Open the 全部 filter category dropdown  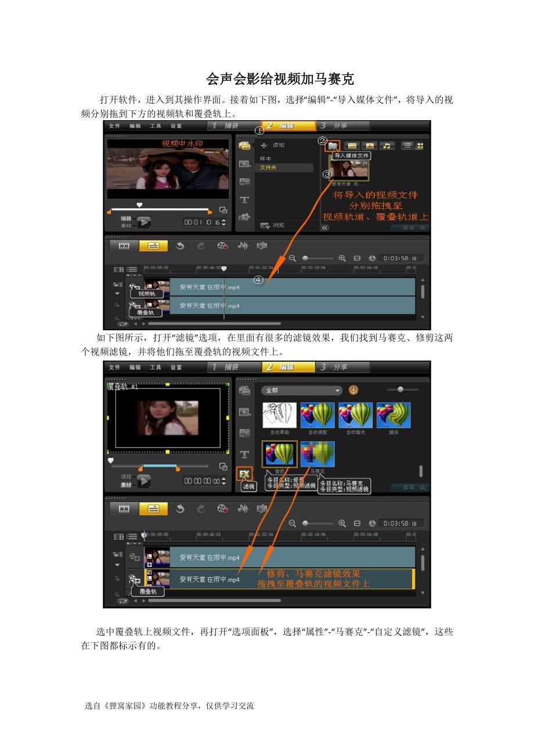point(301,390)
